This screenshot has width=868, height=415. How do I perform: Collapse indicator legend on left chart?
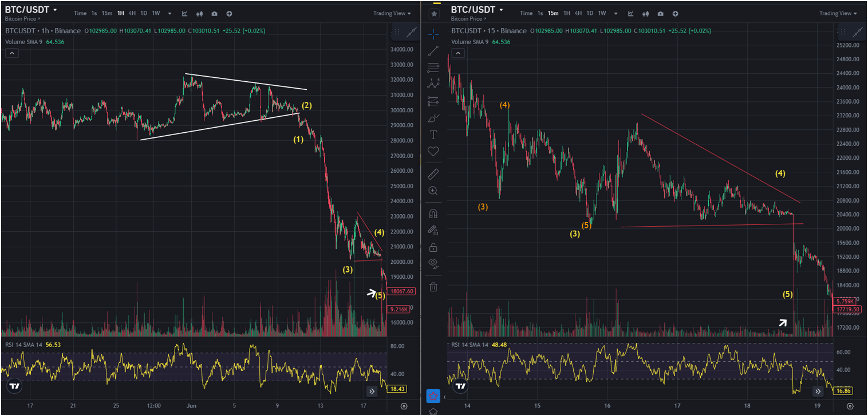tap(12, 53)
